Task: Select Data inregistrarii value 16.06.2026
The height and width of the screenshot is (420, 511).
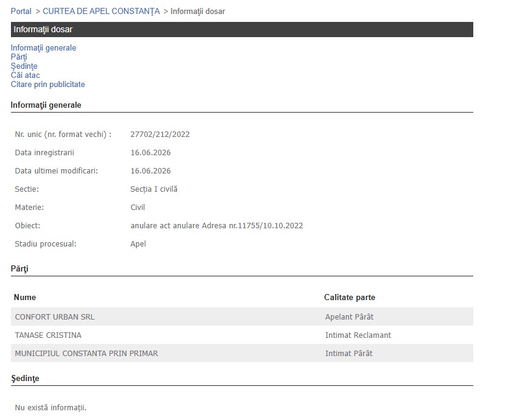Action: pos(151,153)
